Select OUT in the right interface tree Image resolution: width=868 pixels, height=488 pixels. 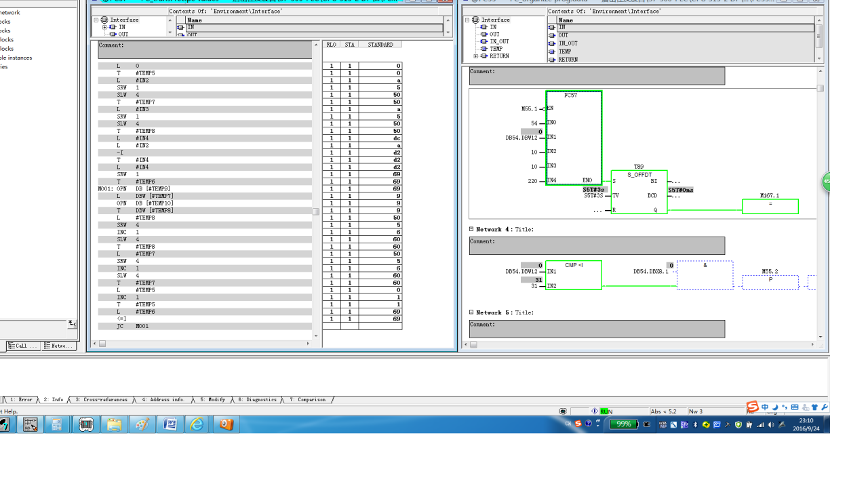(494, 34)
